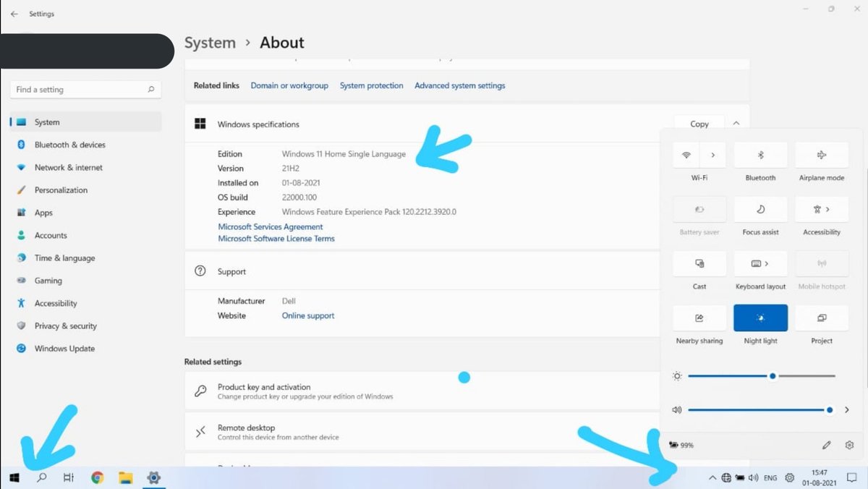Click the Battery saver tile
The height and width of the screenshot is (489, 868).
click(x=699, y=209)
